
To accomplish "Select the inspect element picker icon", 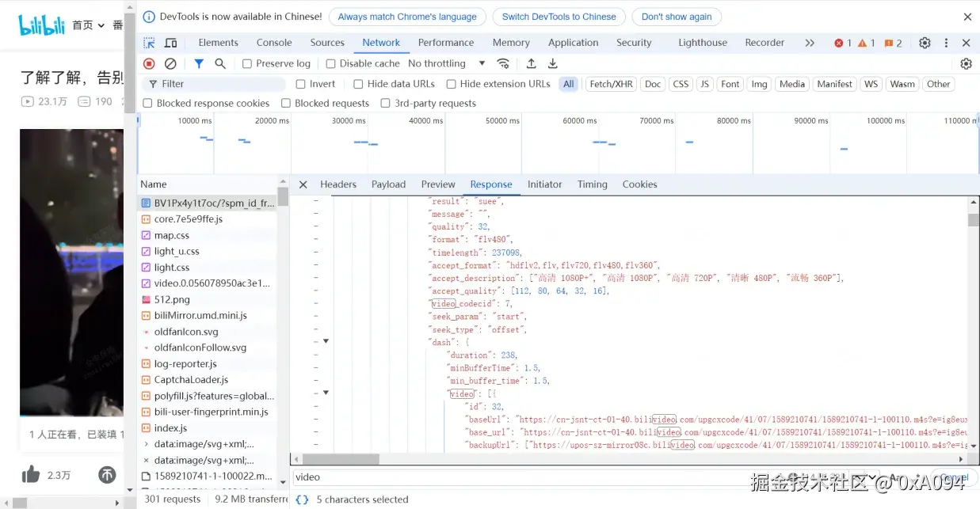I will click(149, 43).
